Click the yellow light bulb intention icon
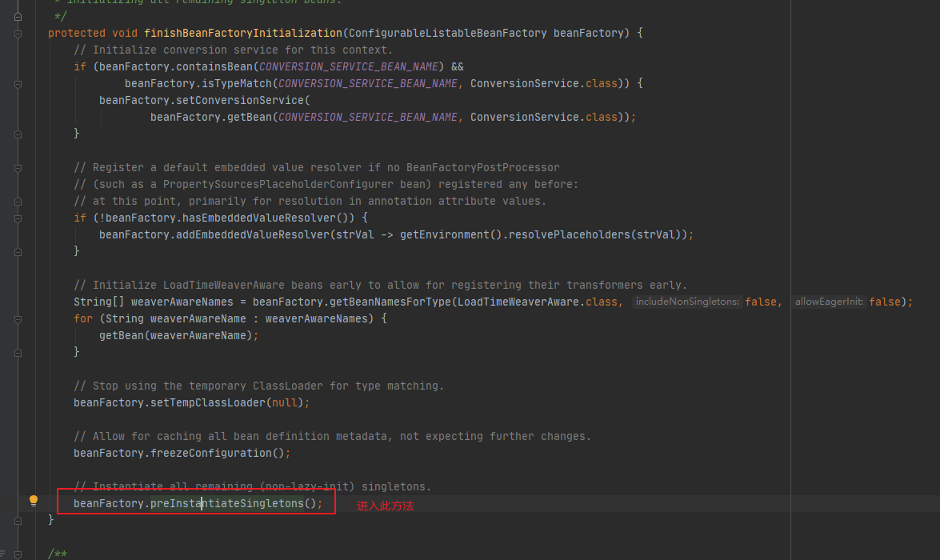This screenshot has width=940, height=560. pyautogui.click(x=34, y=501)
